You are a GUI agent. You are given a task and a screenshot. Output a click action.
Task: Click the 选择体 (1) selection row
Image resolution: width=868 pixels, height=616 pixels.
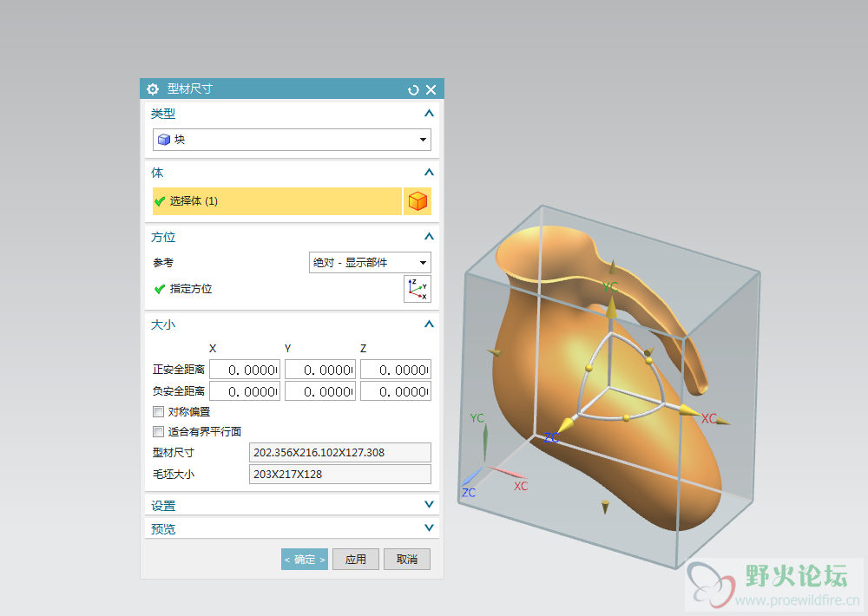point(278,201)
